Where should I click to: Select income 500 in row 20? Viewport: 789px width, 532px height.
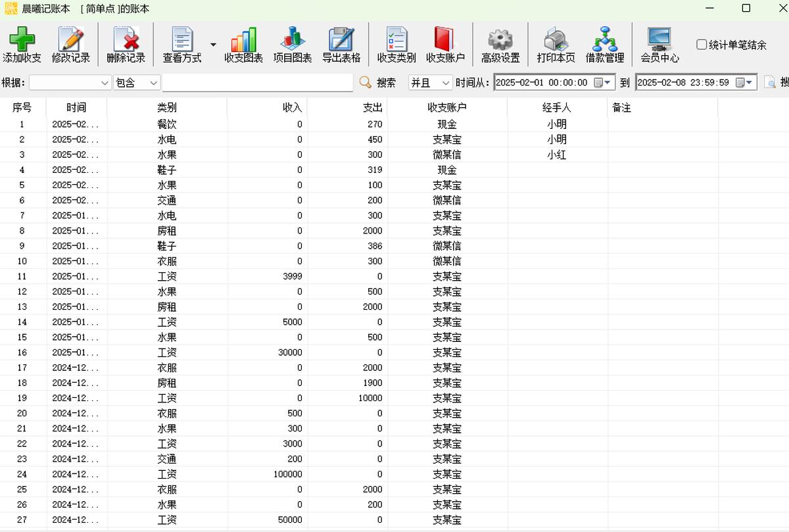[x=295, y=413]
